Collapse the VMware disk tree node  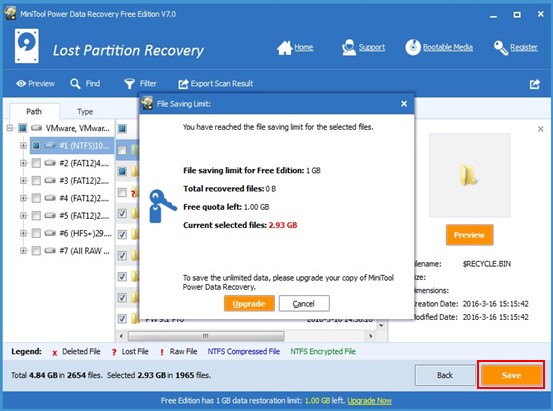(10, 128)
